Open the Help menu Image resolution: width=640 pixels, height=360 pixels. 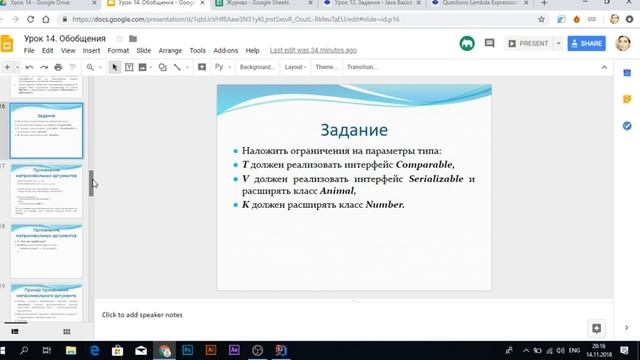click(252, 51)
